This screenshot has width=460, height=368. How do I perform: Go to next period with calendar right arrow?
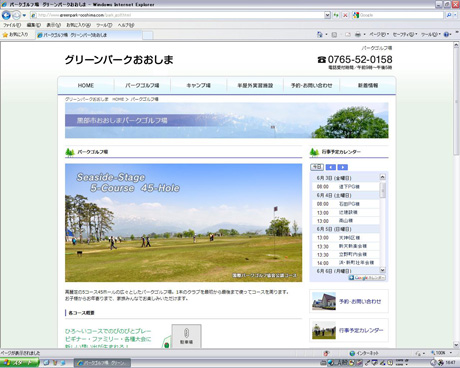(x=342, y=167)
